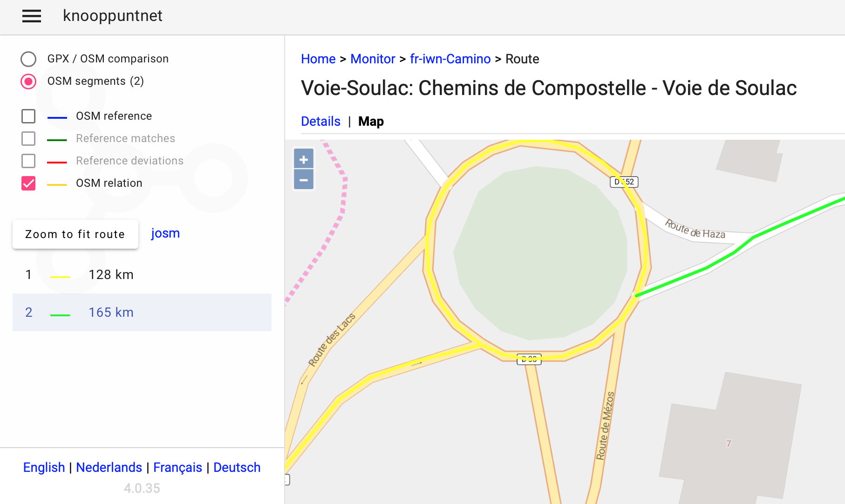
Task: Enable the Reference deviations checkbox
Action: pyautogui.click(x=28, y=161)
